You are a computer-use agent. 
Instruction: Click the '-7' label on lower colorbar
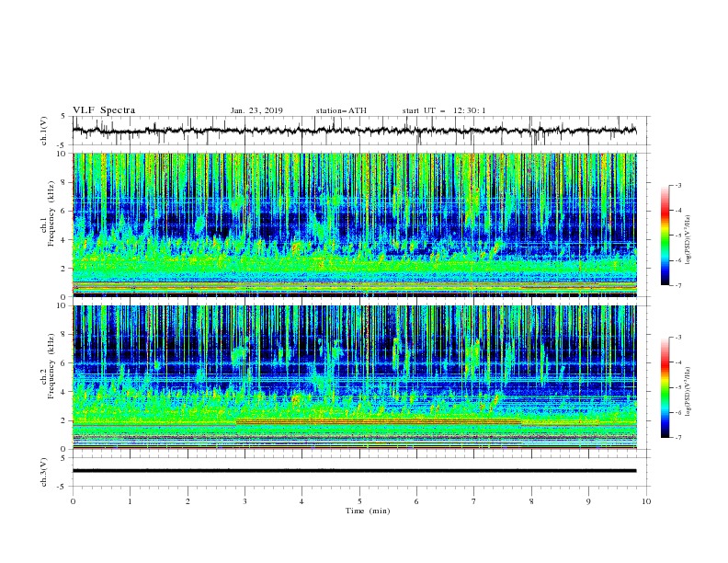tap(678, 438)
